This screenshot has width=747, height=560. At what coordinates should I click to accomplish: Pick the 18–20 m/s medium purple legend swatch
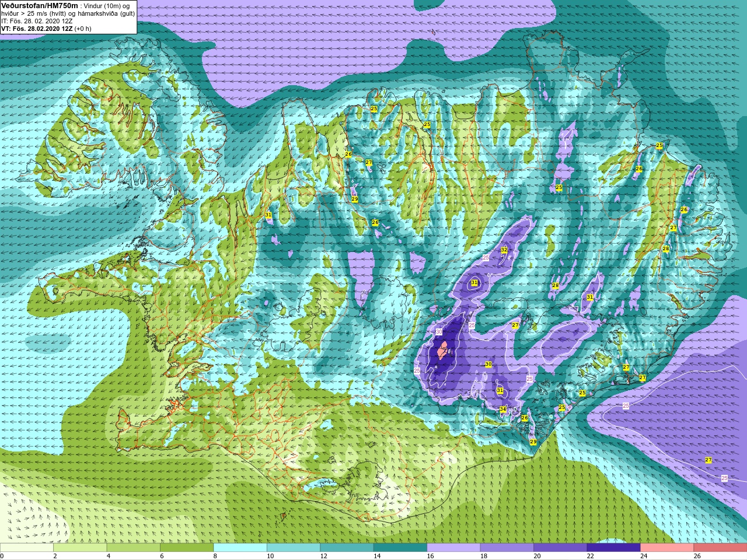507,548
